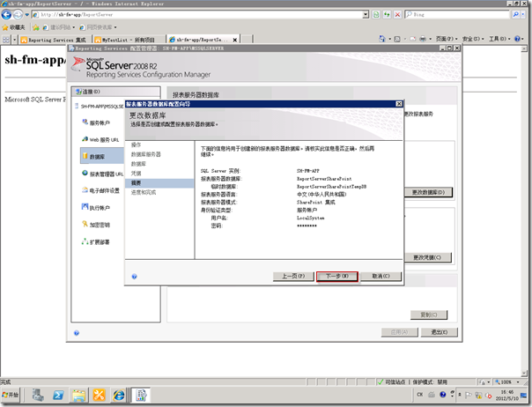Open the Web 服务 URL section

tap(100, 139)
